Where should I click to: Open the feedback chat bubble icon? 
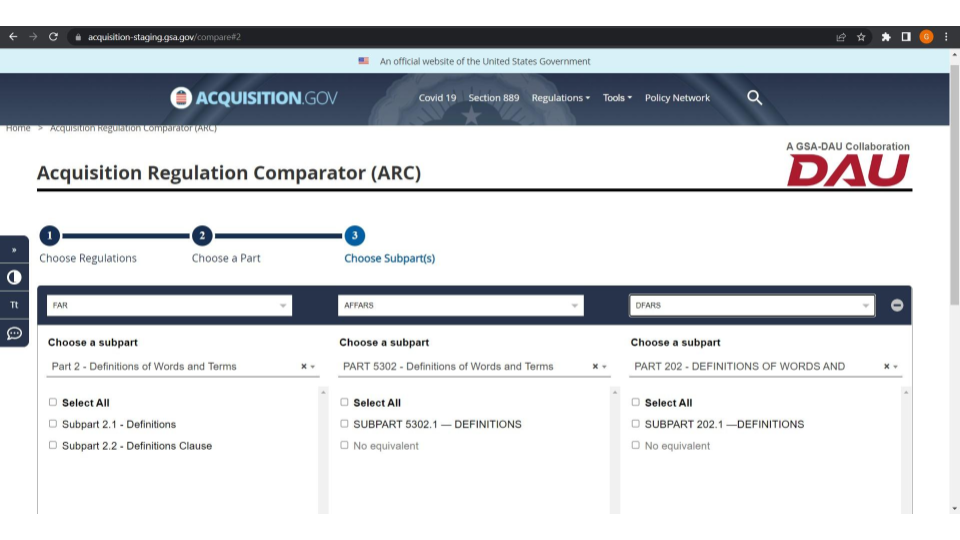click(14, 333)
